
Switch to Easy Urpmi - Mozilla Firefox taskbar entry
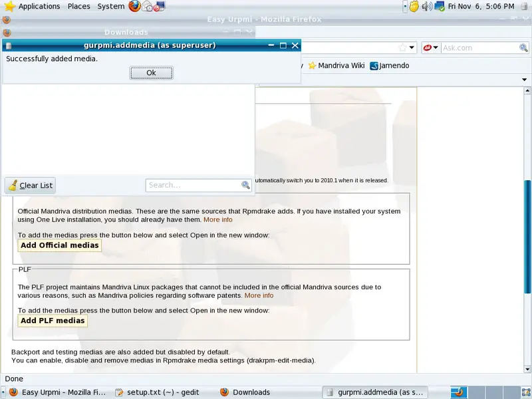coord(58,392)
